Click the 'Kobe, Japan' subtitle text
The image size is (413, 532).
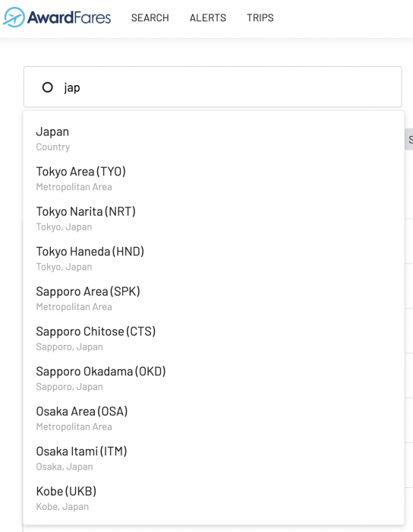tap(62, 507)
